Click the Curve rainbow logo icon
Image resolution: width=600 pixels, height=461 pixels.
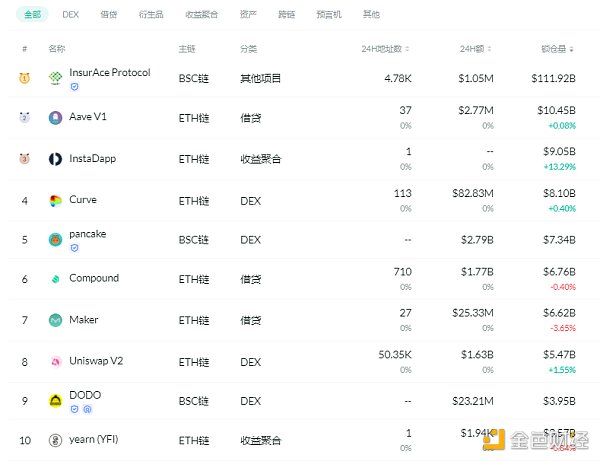tap(56, 201)
